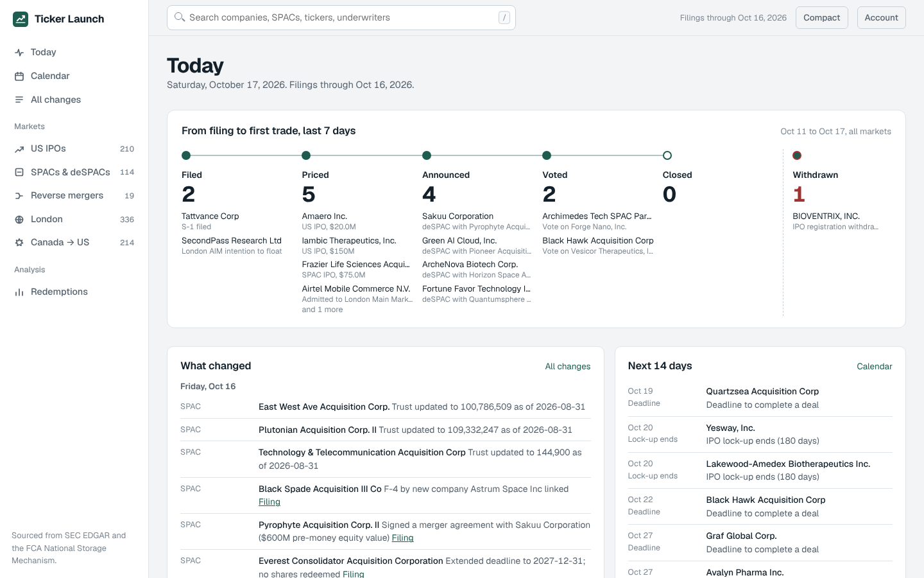Click the search magnifier icon
This screenshot has height=578, width=924.
click(180, 17)
